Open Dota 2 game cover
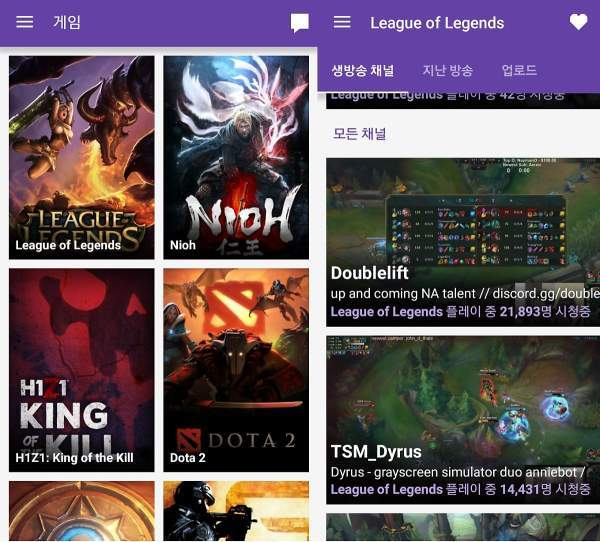Viewport: 600px width, 542px height. (236, 370)
